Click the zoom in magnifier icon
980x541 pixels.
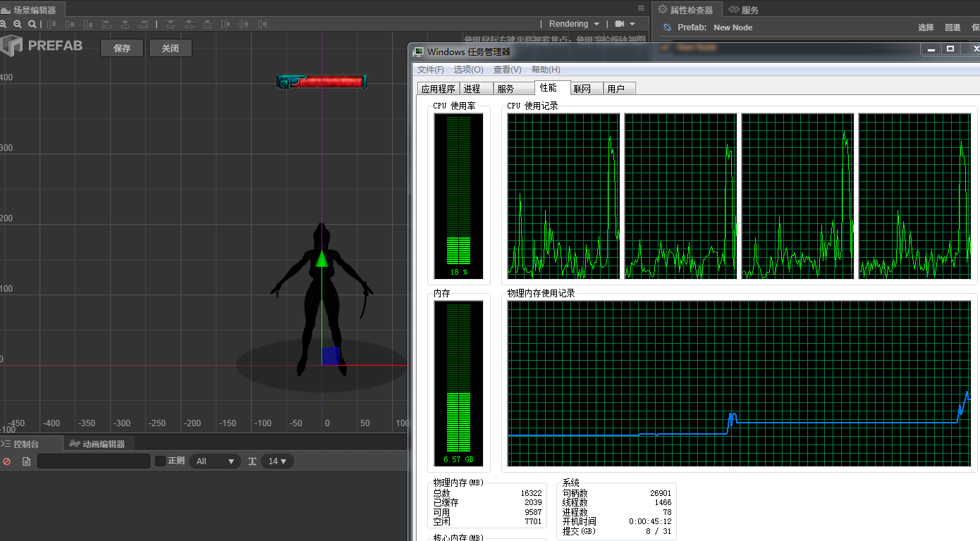(x=4, y=24)
